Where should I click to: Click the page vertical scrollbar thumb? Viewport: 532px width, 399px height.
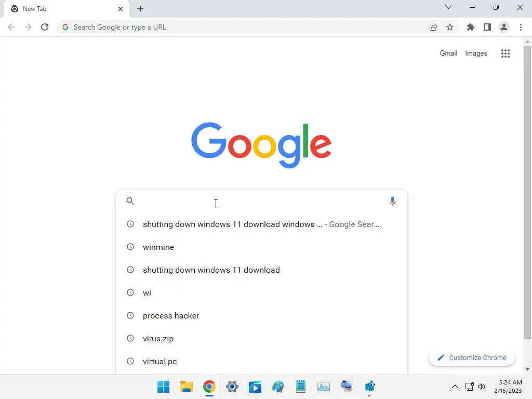coord(527,192)
